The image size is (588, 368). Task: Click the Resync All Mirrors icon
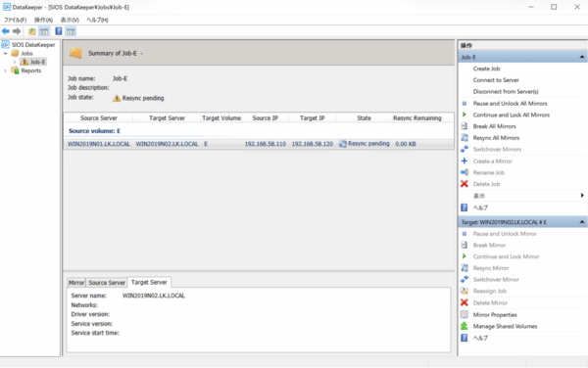pos(465,138)
